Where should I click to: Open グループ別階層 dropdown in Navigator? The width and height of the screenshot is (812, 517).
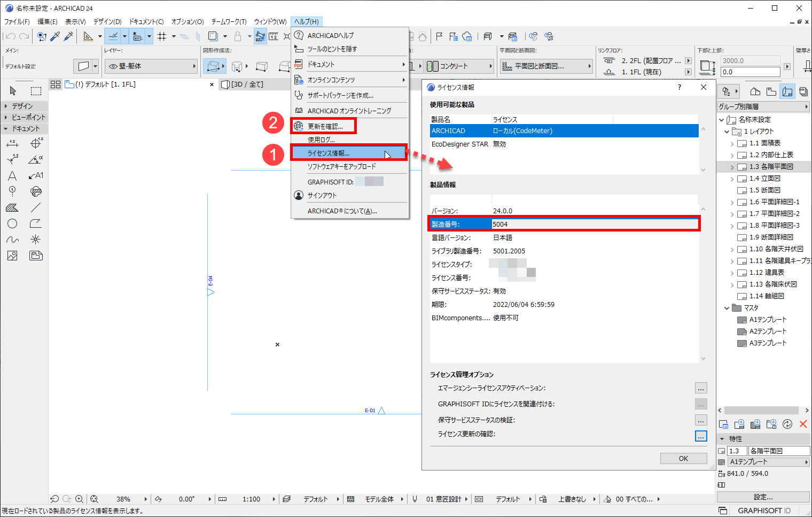point(763,106)
